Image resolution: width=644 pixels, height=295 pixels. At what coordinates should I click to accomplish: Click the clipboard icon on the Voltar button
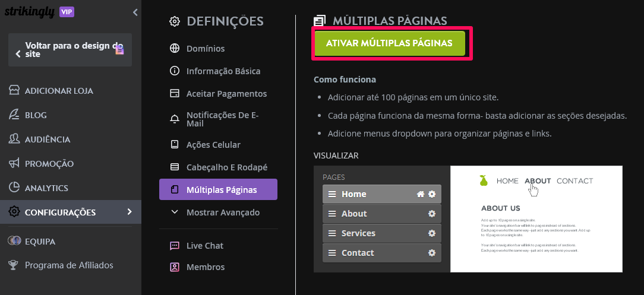(x=119, y=50)
